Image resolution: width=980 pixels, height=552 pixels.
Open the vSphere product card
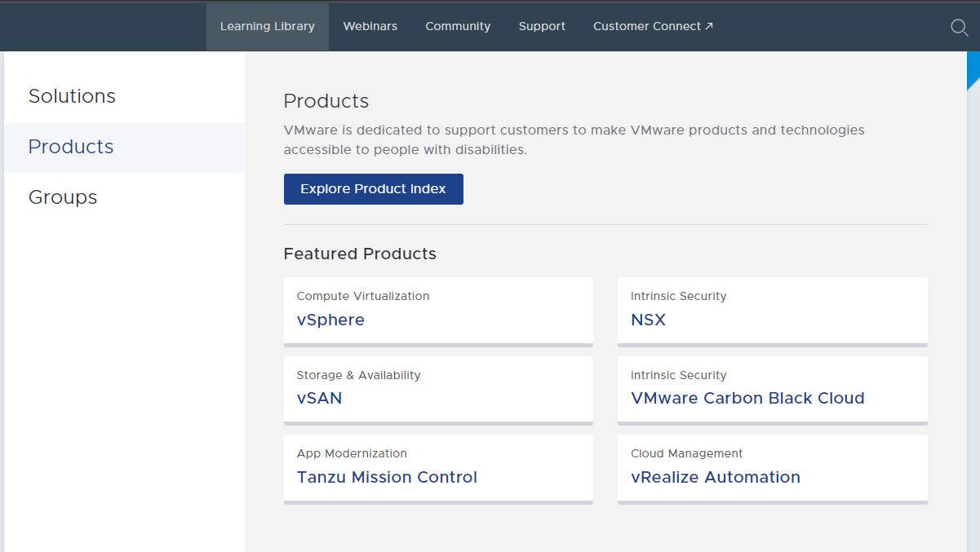click(438, 311)
